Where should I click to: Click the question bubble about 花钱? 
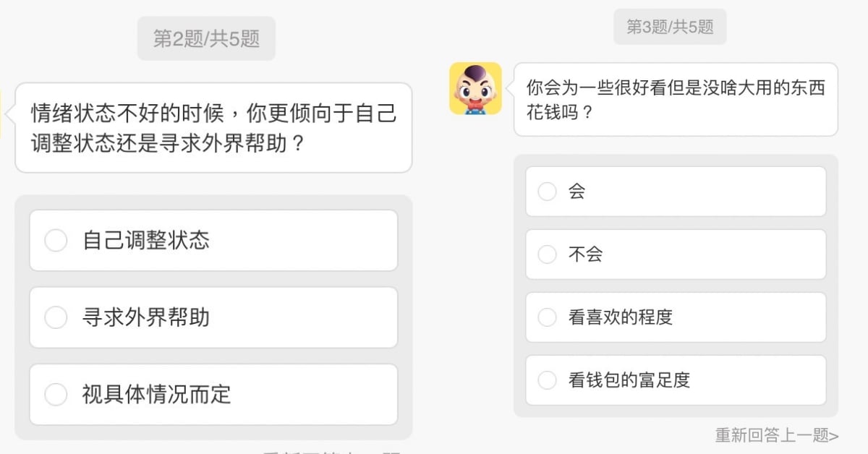(676, 100)
